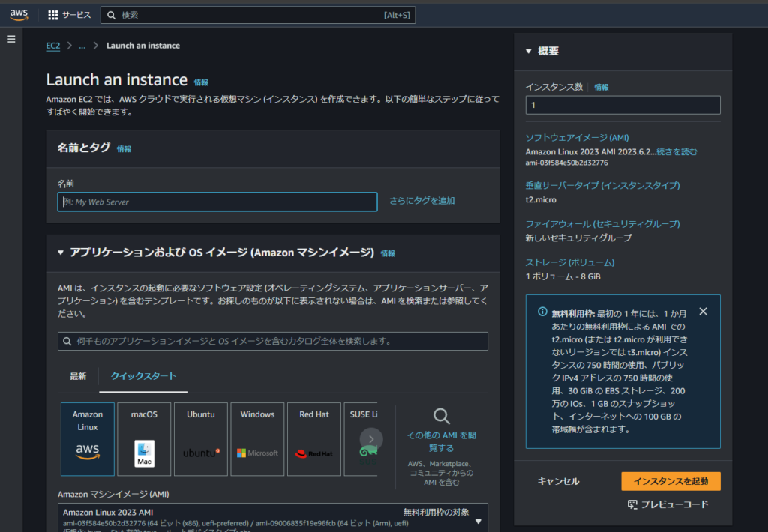Screen dimensions: 768x532
Task: Open the Amazon Linux 2023 AMI dropdown
Action: 478,521
